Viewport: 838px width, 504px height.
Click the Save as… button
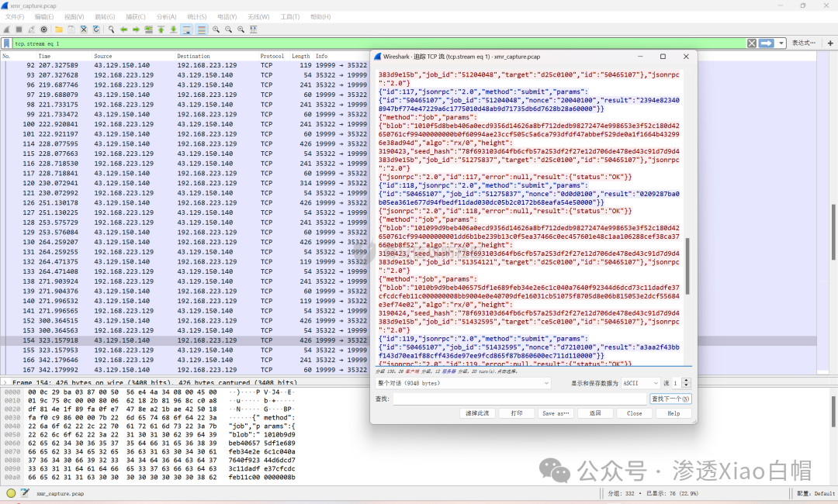point(556,413)
